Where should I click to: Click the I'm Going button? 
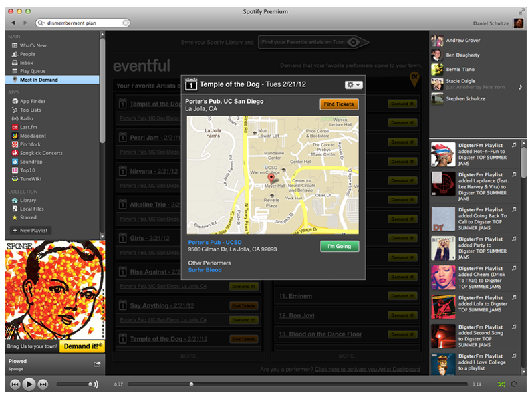click(339, 247)
